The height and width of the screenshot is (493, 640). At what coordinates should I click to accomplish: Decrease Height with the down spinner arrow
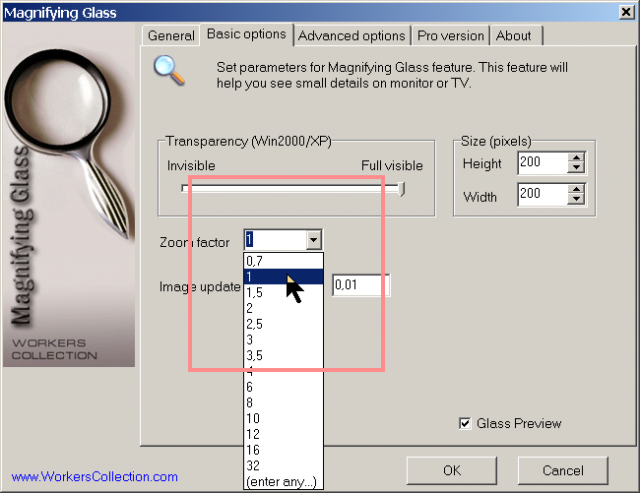click(576, 167)
